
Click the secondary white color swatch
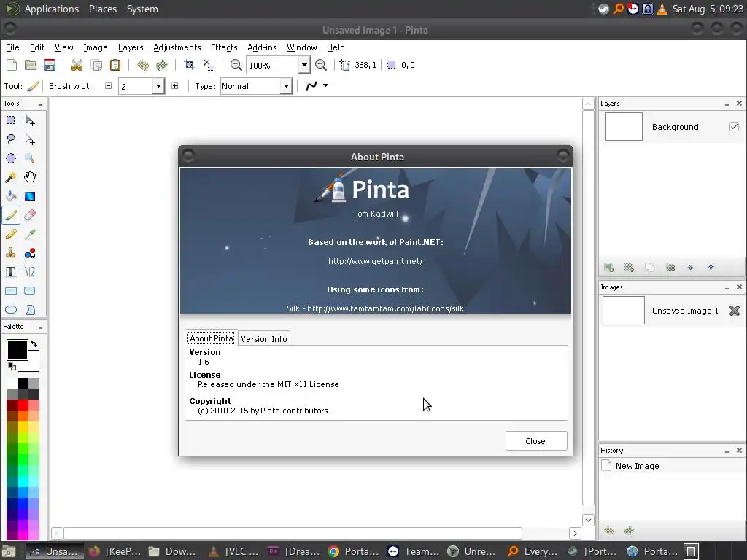coord(34,364)
